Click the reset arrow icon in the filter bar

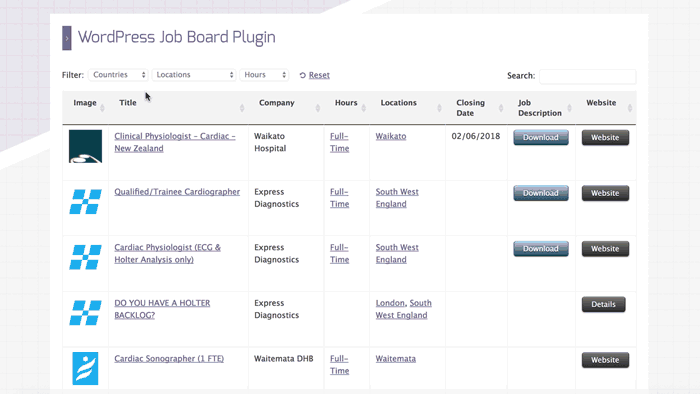[x=303, y=75]
